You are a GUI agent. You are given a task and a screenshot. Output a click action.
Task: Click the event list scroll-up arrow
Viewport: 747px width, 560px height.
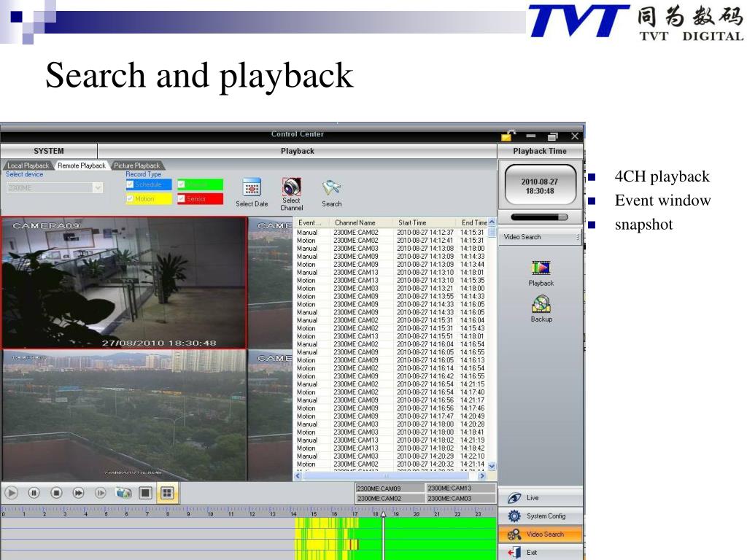point(492,222)
